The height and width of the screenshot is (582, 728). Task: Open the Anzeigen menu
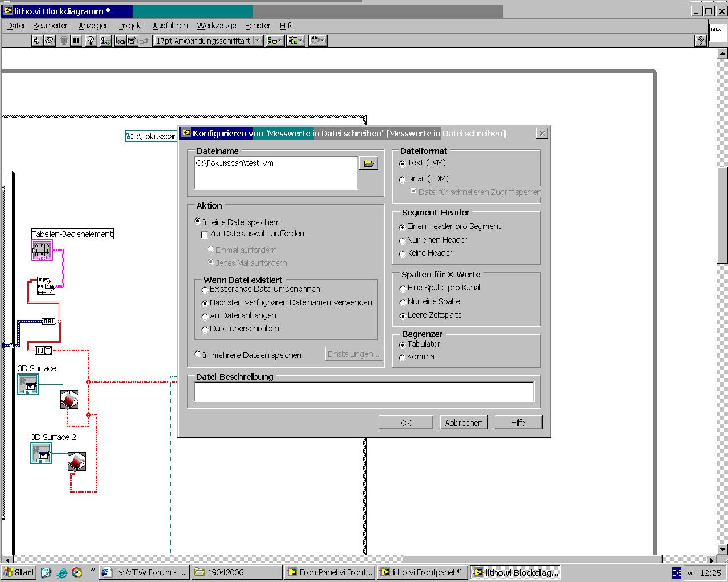point(94,26)
